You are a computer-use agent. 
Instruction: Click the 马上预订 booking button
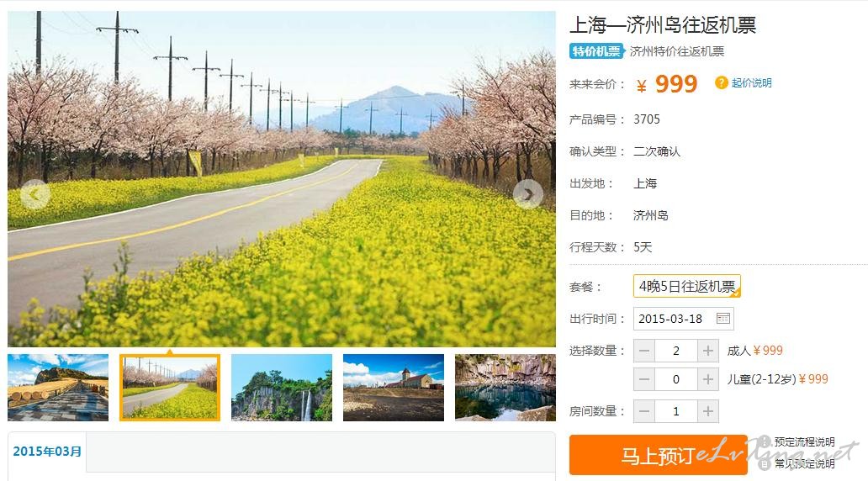659,456
